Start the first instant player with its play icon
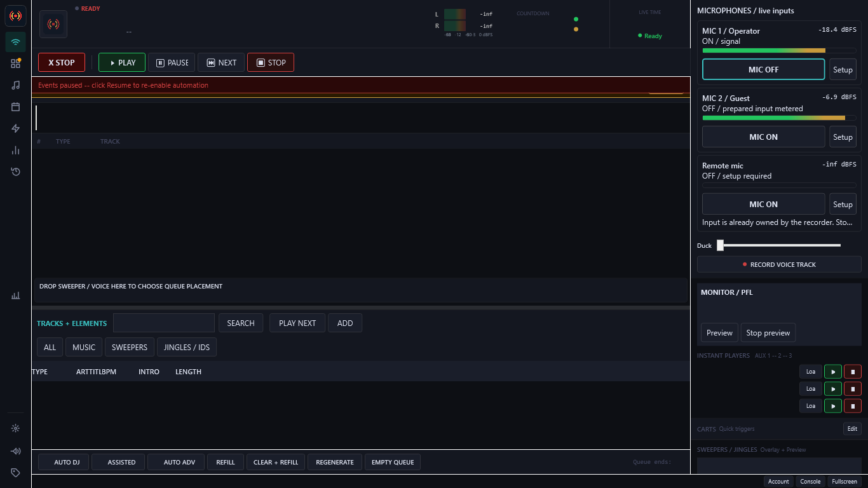 pyautogui.click(x=833, y=372)
